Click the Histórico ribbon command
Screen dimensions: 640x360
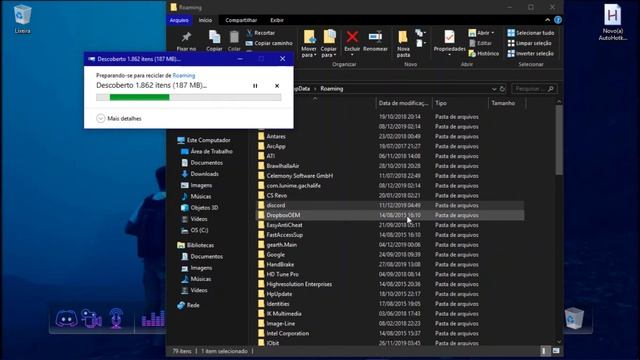(x=484, y=53)
